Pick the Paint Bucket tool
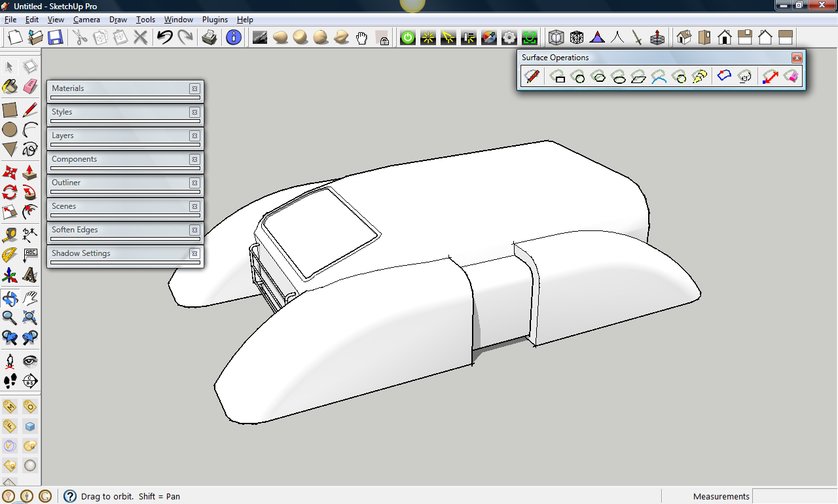This screenshot has width=838, height=504. pyautogui.click(x=10, y=86)
